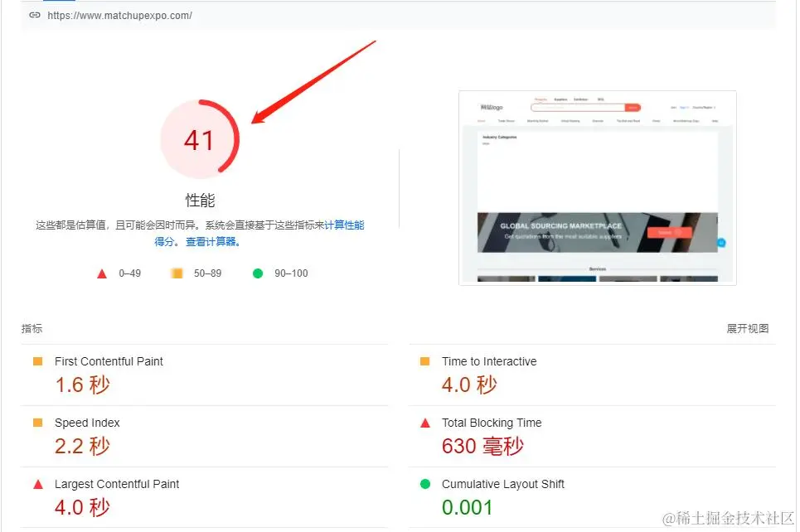Click the 630 毫秒 value

(482, 446)
